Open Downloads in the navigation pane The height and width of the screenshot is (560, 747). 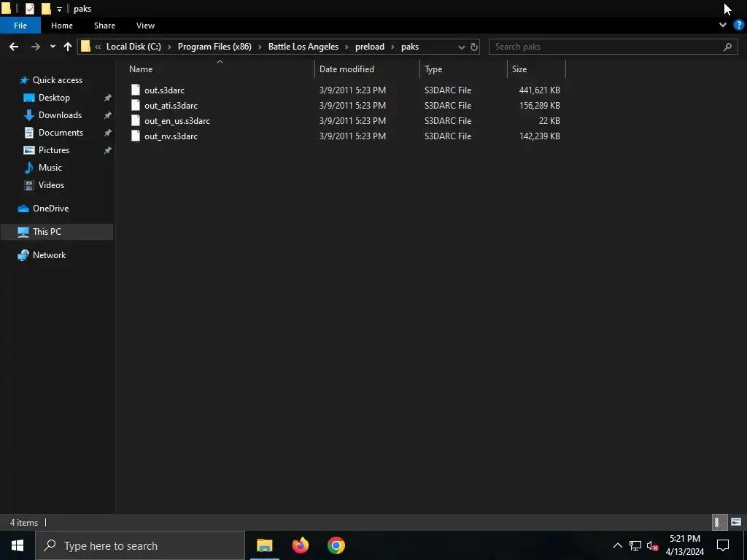click(60, 115)
